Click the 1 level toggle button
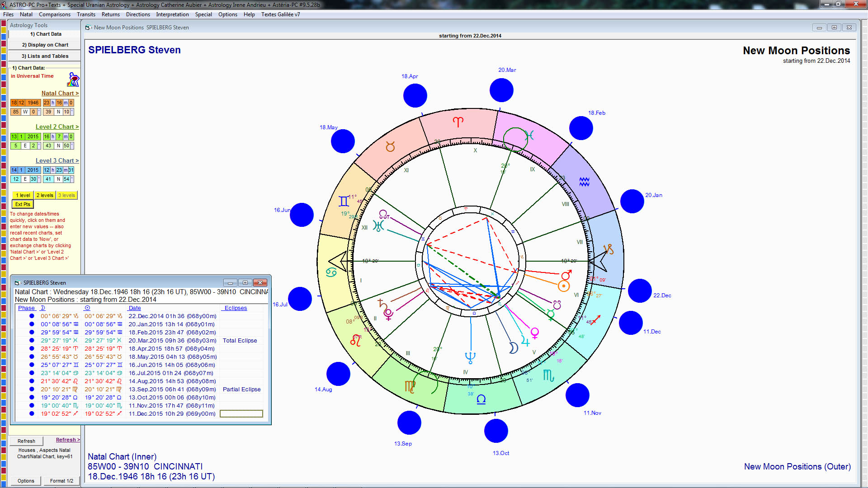The height and width of the screenshot is (488, 868). (23, 195)
